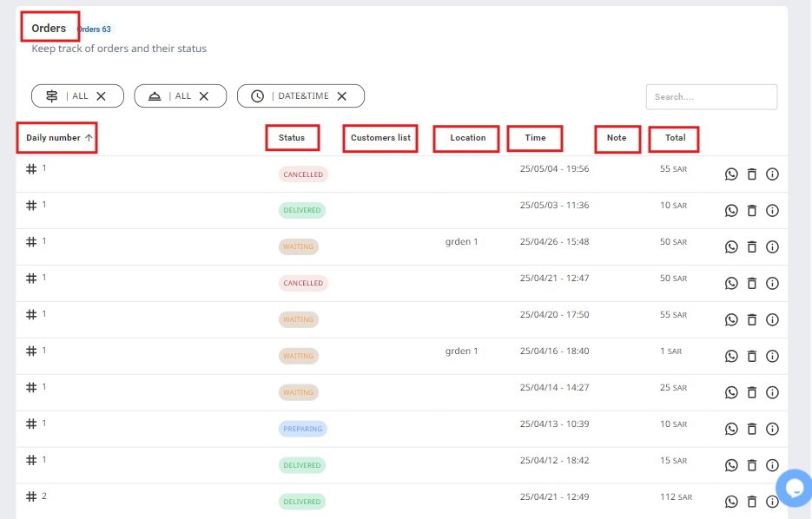Delete the order placed 25/05/03 - 11:36
The image size is (812, 519).
752,211
